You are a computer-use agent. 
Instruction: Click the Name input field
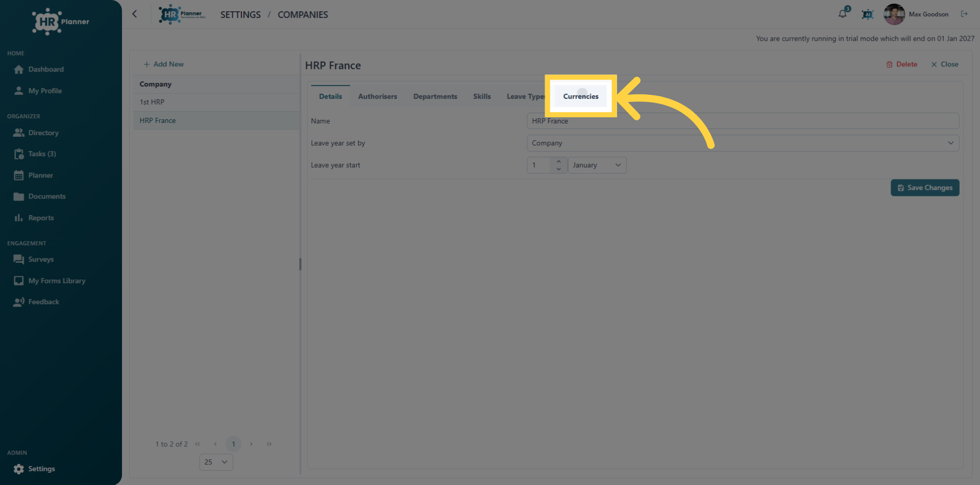[743, 121]
